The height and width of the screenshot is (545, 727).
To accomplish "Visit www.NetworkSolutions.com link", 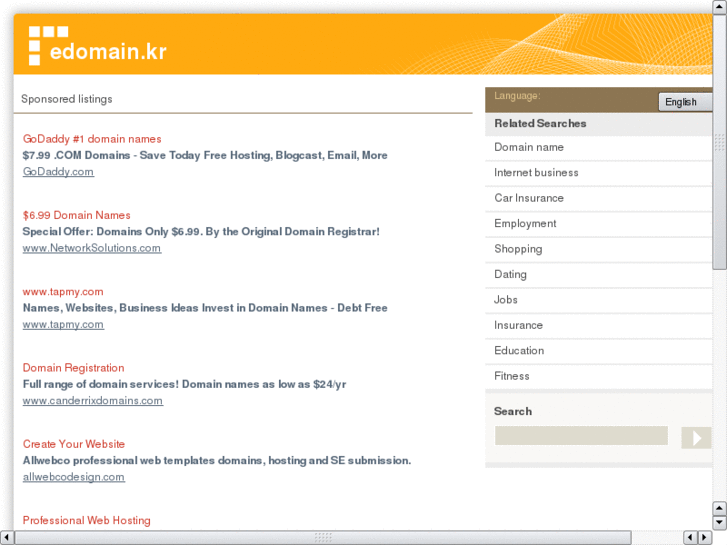I will point(92,248).
